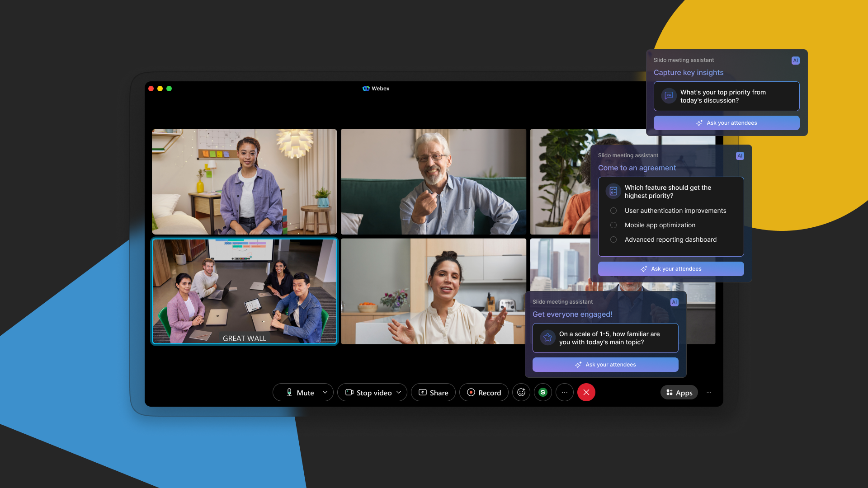The height and width of the screenshot is (488, 868).
Task: Open more options ellipsis in toolbar
Action: (x=565, y=392)
